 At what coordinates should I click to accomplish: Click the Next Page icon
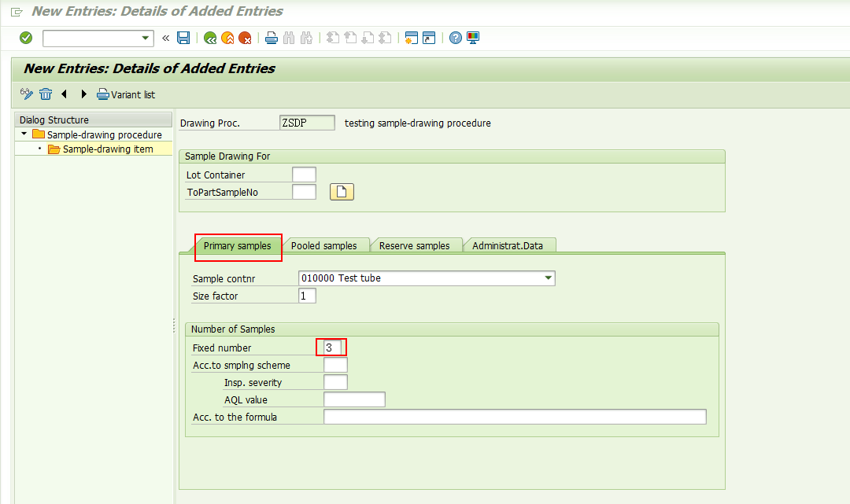[x=368, y=38]
